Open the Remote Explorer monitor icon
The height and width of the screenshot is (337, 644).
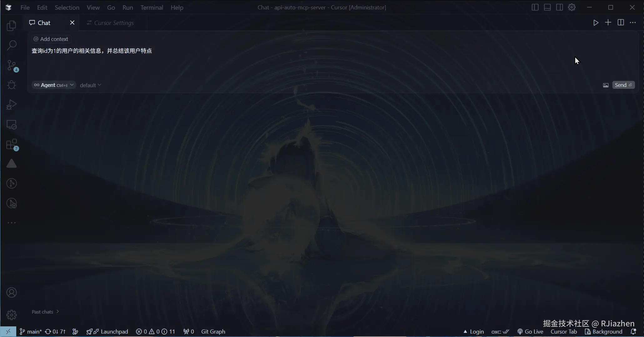click(12, 125)
